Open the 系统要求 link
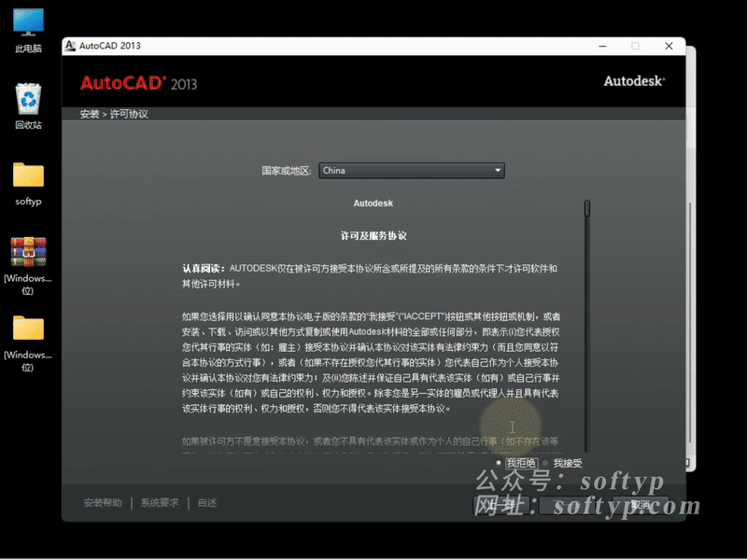747x560 pixels. [160, 503]
